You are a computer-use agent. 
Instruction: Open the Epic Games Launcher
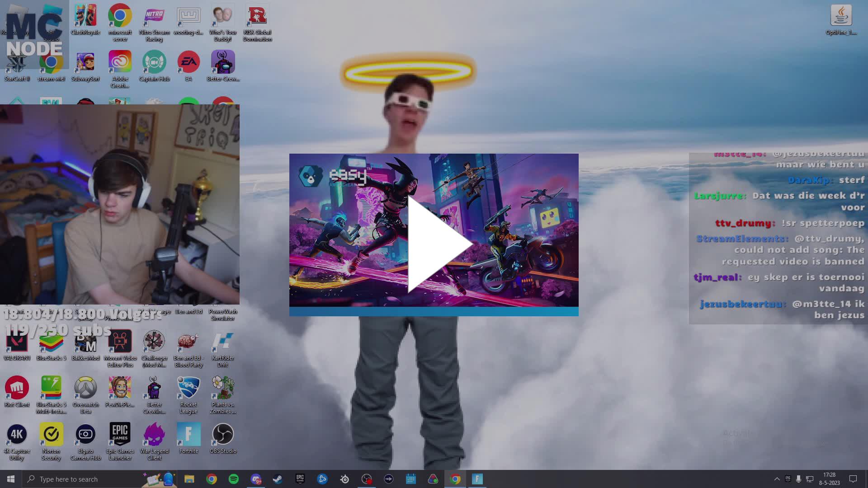point(120,433)
